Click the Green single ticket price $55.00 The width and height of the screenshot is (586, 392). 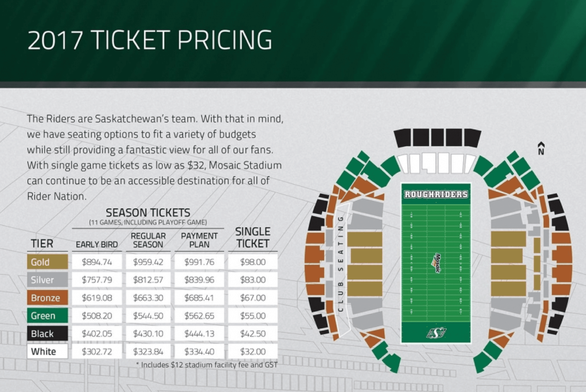click(x=253, y=316)
